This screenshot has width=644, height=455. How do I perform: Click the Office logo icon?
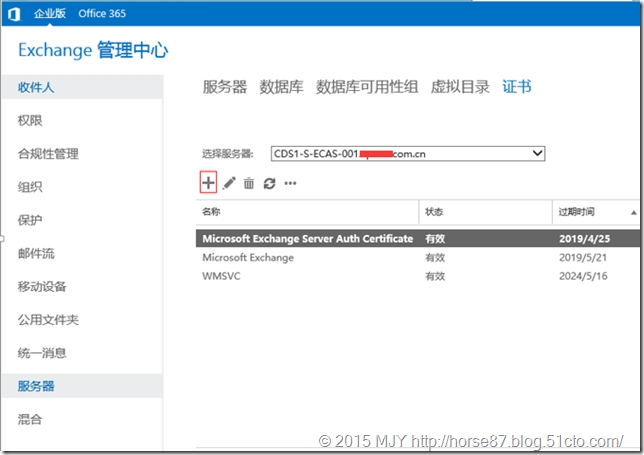pyautogui.click(x=14, y=12)
